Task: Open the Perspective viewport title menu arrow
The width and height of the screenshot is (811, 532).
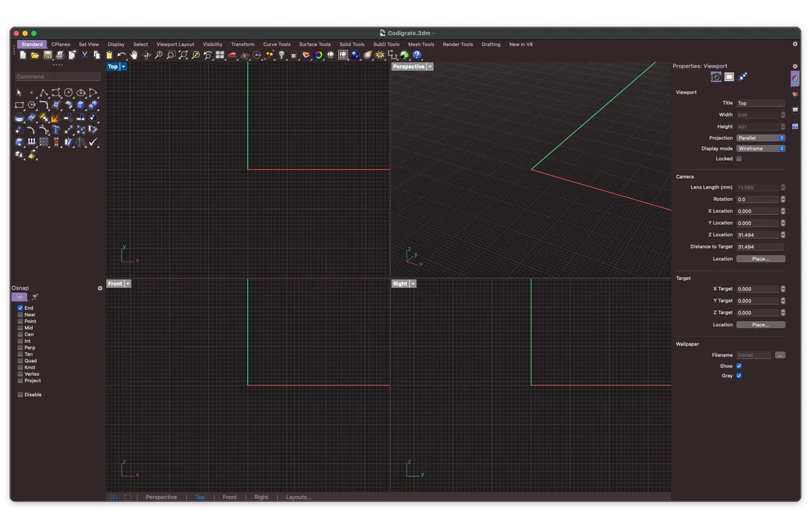Action: (430, 67)
